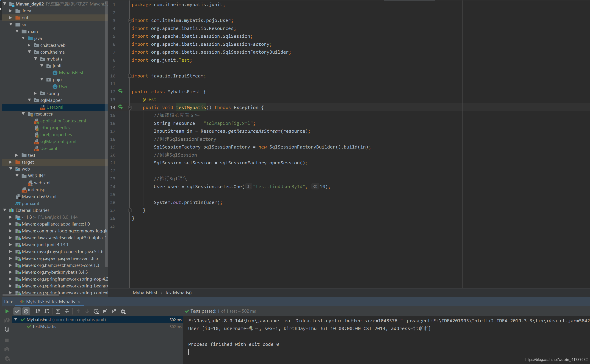590x364 pixels.
Task: Collapse the Maven_day02 project root
Action: [5, 4]
